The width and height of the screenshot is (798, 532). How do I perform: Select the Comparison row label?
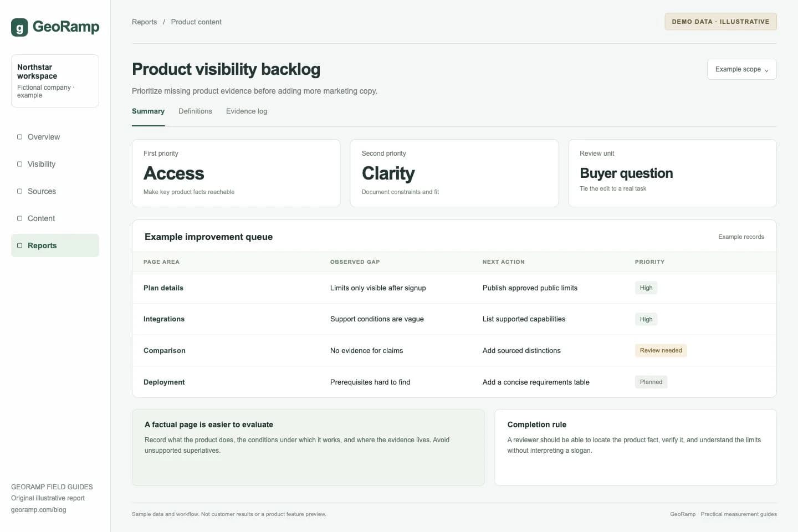pyautogui.click(x=165, y=351)
